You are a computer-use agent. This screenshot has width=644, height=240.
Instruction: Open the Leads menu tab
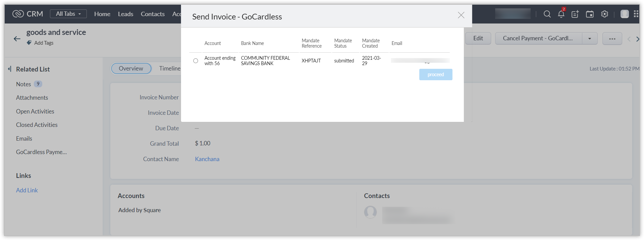pos(125,14)
